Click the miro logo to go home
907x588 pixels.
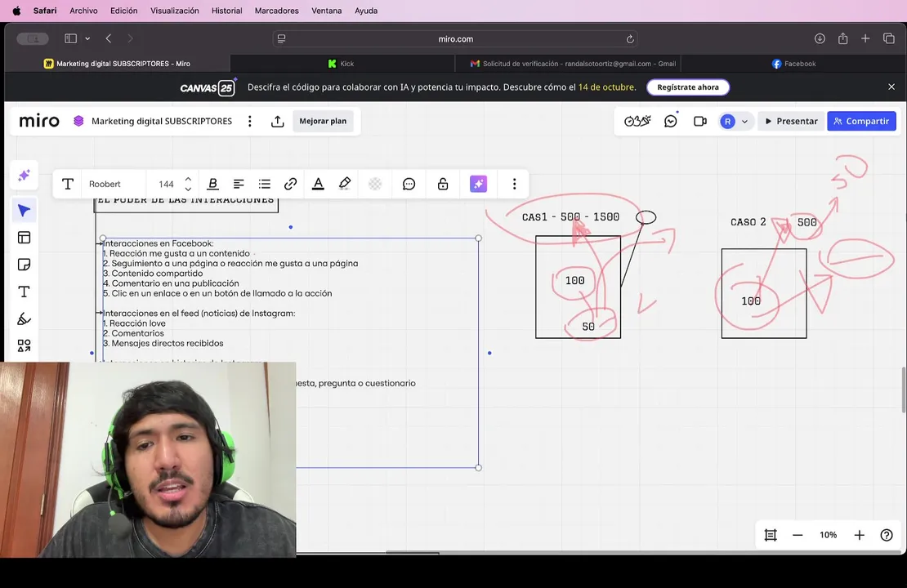(39, 121)
